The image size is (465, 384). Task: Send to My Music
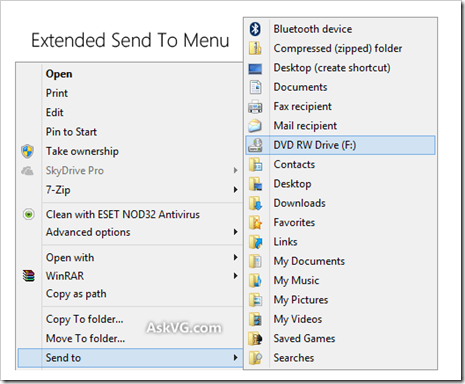[x=296, y=281]
